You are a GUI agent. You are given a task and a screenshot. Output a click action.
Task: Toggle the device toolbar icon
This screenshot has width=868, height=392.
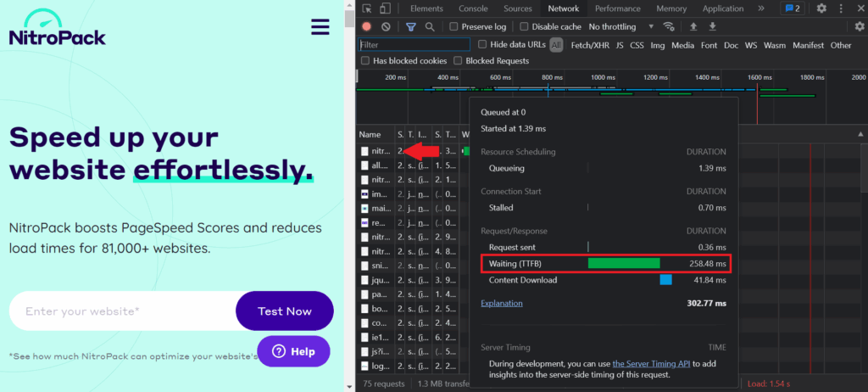coord(385,8)
